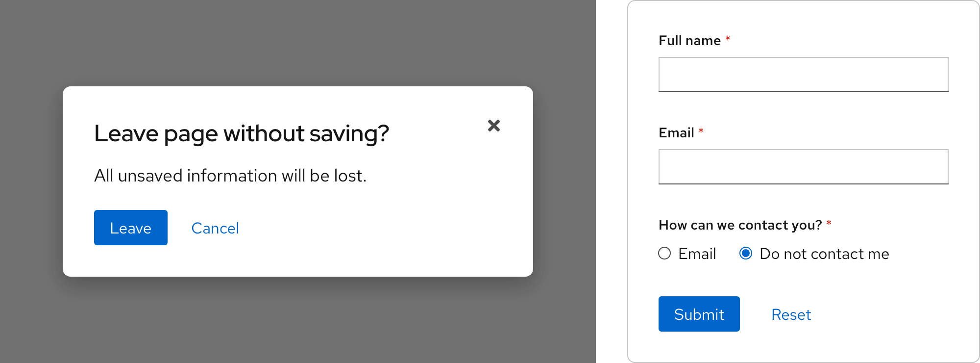Confirm leaving the page without saving

click(x=130, y=227)
